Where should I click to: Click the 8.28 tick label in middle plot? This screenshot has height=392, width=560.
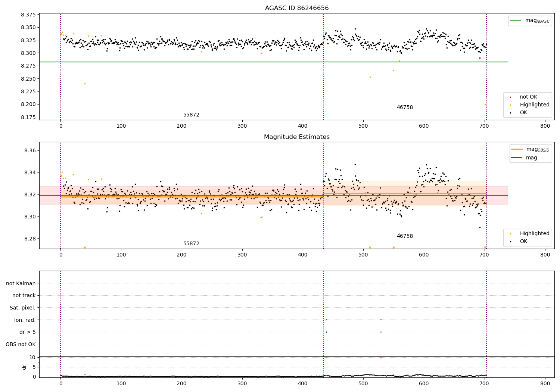pos(30,239)
